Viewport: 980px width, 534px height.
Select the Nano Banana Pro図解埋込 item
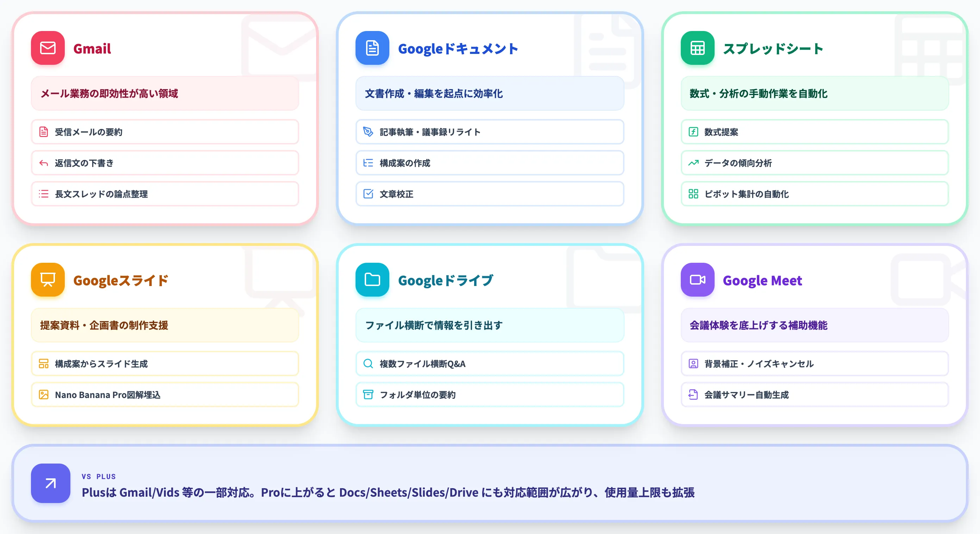[x=165, y=394]
